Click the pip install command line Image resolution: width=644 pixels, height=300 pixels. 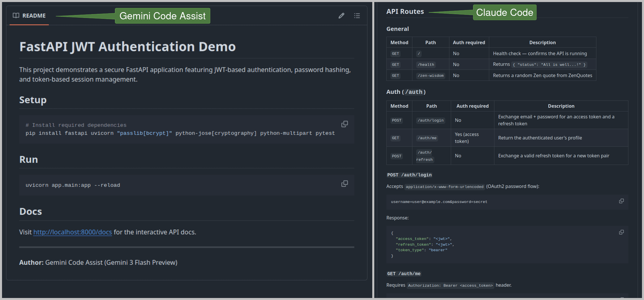[x=180, y=133]
